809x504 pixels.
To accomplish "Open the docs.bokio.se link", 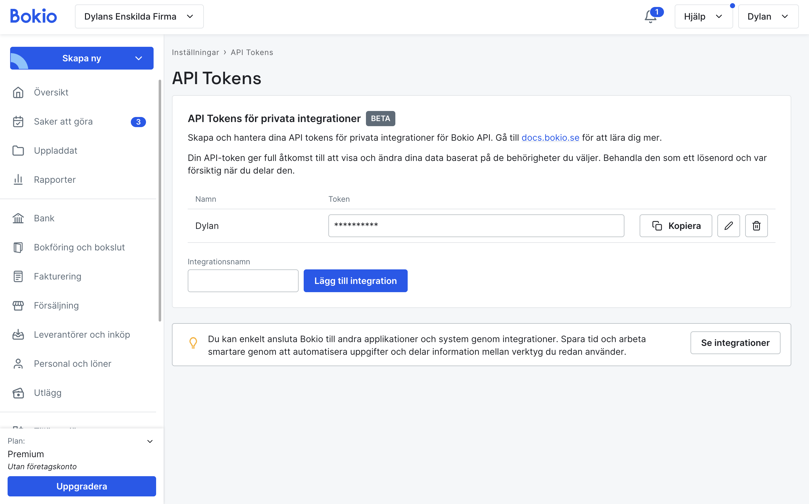I will pyautogui.click(x=550, y=138).
